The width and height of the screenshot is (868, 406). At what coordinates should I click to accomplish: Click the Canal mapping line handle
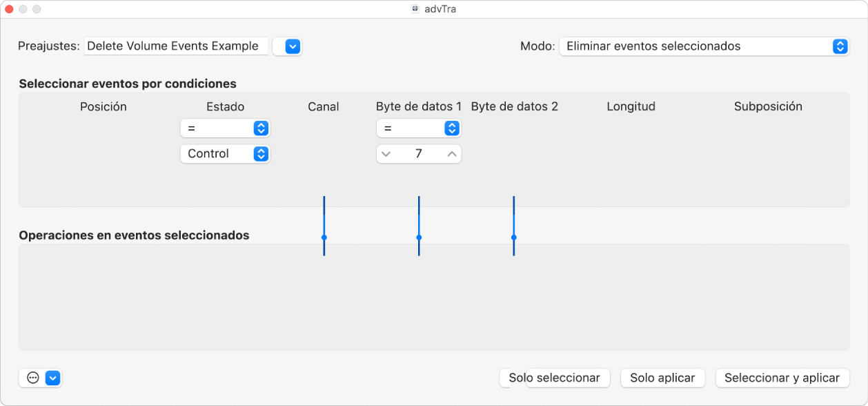pos(324,237)
